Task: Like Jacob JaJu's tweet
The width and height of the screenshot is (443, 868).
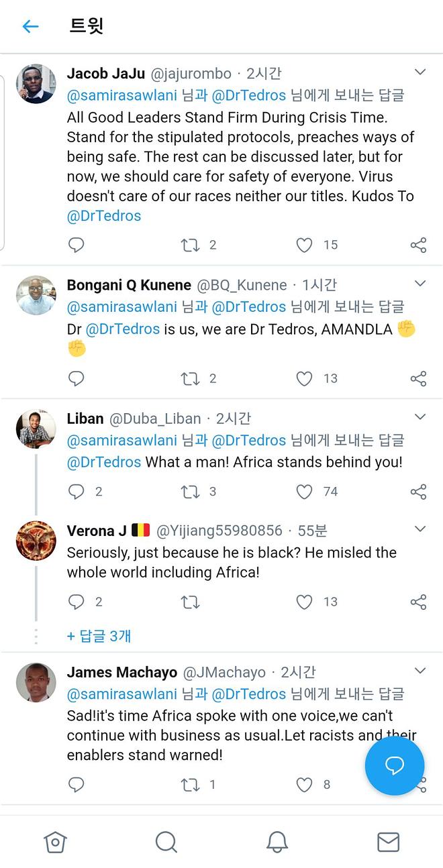Action: tap(305, 245)
